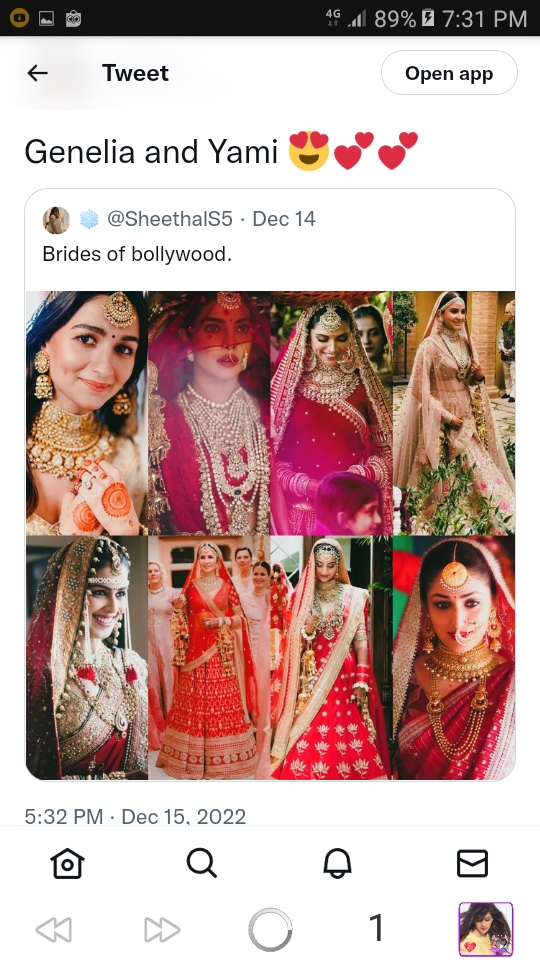Open the top-left bride photo
Image resolution: width=540 pixels, height=960 pixels.
87,413
